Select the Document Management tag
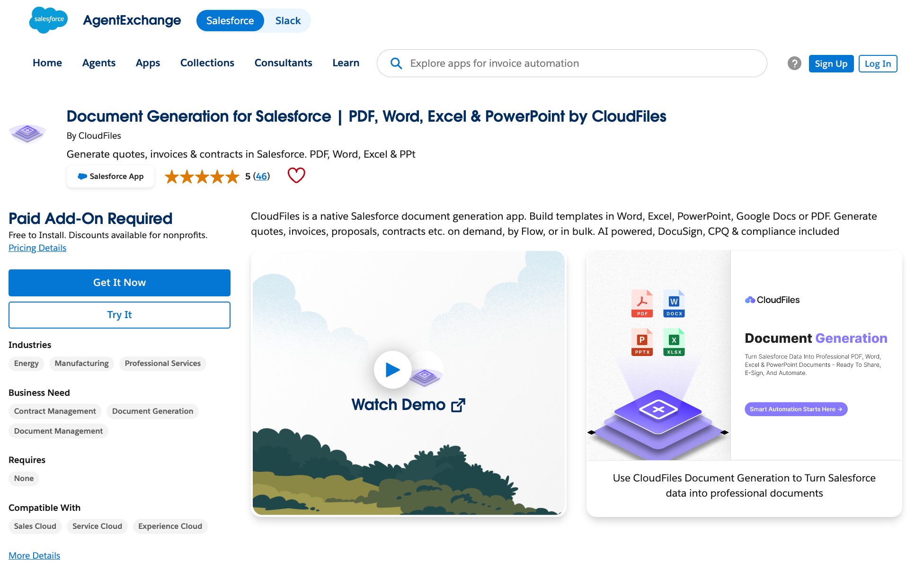The width and height of the screenshot is (924, 588). pyautogui.click(x=58, y=431)
